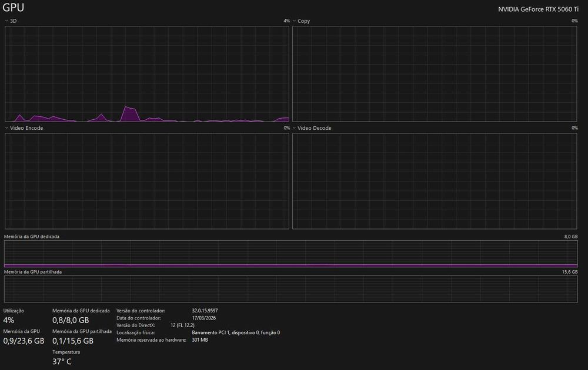Click the Temperatura label
The image size is (588, 370).
[x=66, y=352]
